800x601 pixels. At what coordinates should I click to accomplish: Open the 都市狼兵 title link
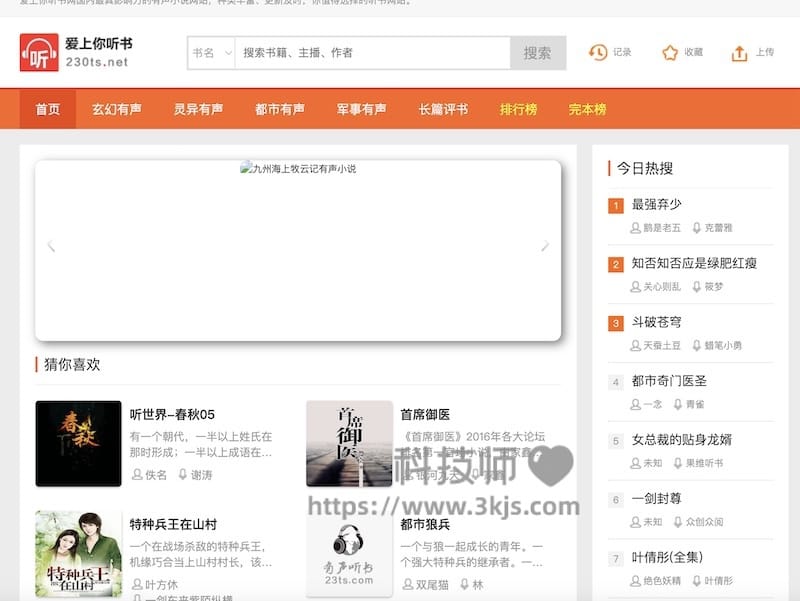point(425,524)
